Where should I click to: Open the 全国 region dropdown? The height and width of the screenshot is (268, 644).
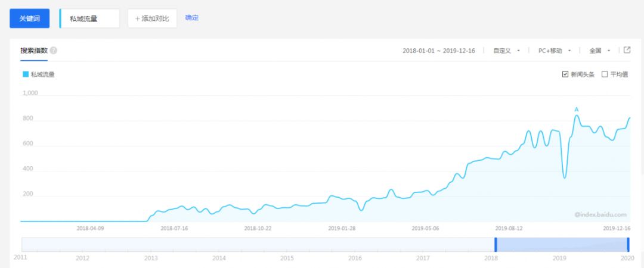click(599, 51)
